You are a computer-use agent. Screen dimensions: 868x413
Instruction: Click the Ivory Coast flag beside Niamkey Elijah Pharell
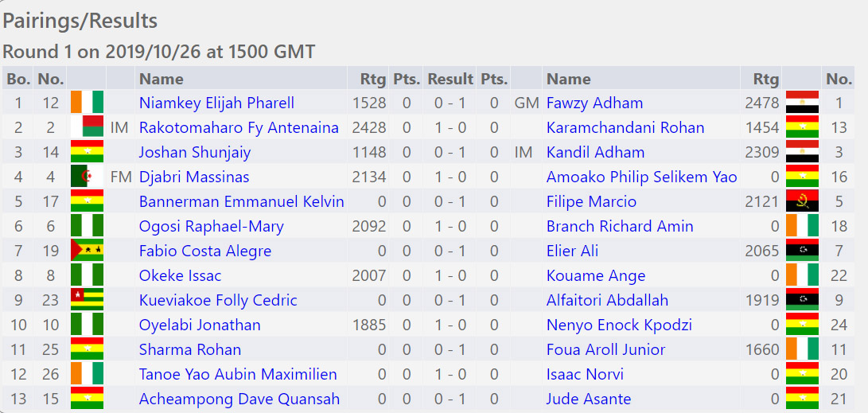point(87,103)
